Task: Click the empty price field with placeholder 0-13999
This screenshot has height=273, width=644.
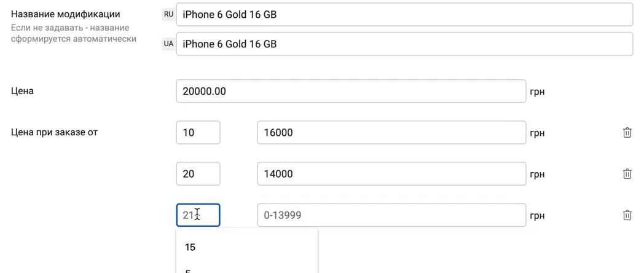Action: coord(391,215)
